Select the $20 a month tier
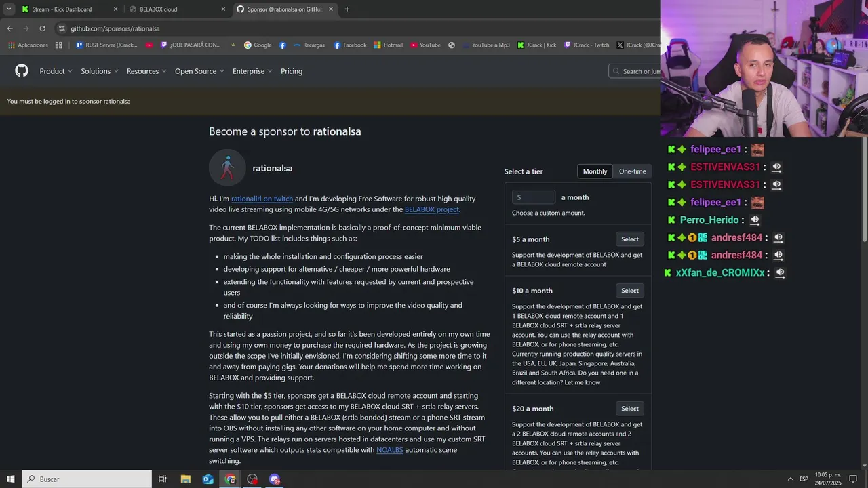The height and width of the screenshot is (488, 868). (630, 409)
